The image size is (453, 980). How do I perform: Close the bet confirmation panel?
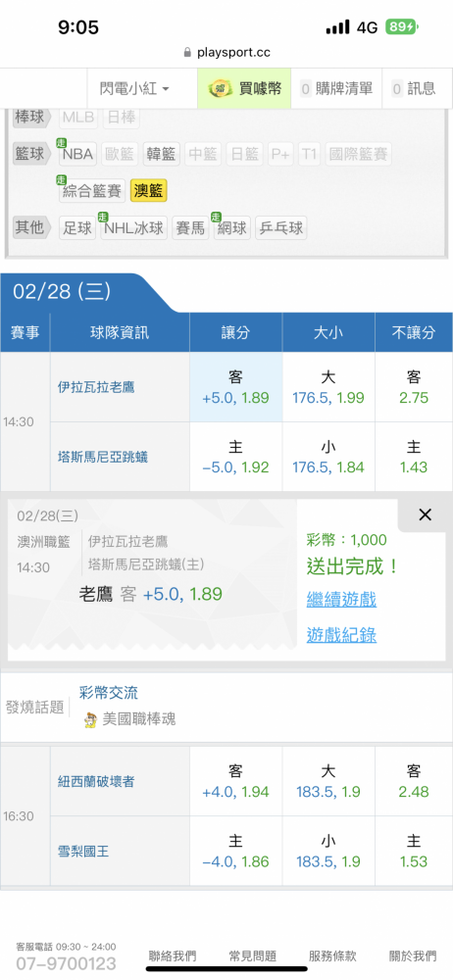click(x=425, y=514)
